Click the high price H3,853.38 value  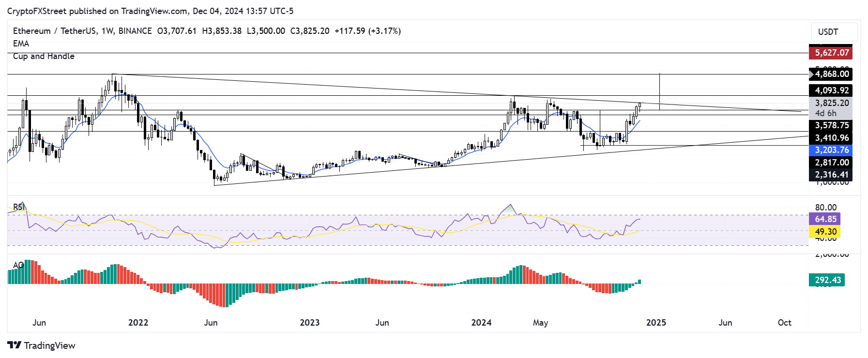click(x=222, y=31)
